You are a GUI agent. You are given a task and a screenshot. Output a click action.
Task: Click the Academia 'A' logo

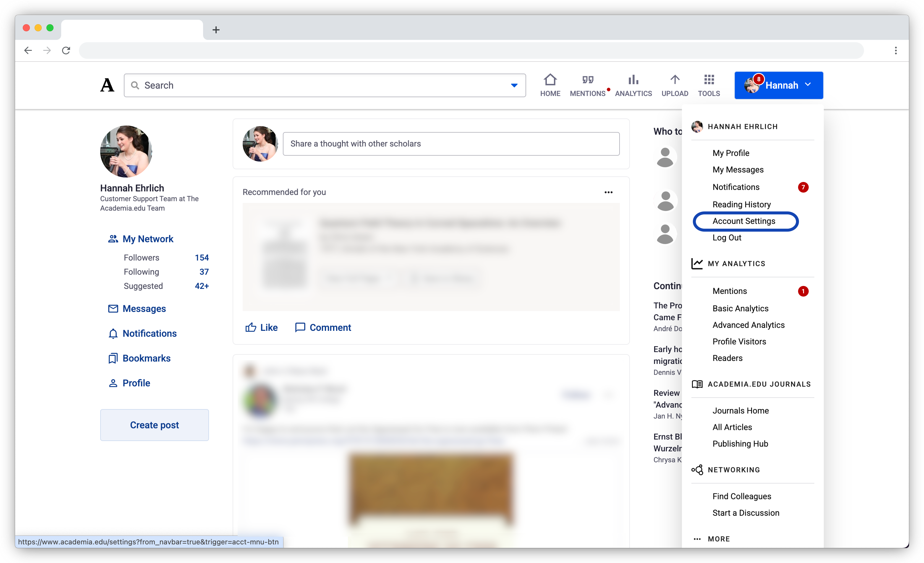tap(107, 85)
